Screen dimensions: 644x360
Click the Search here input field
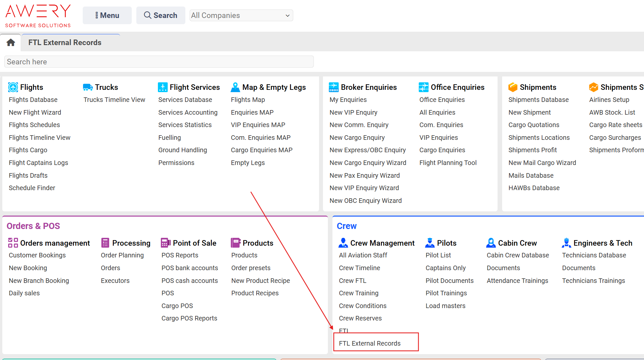coord(159,62)
